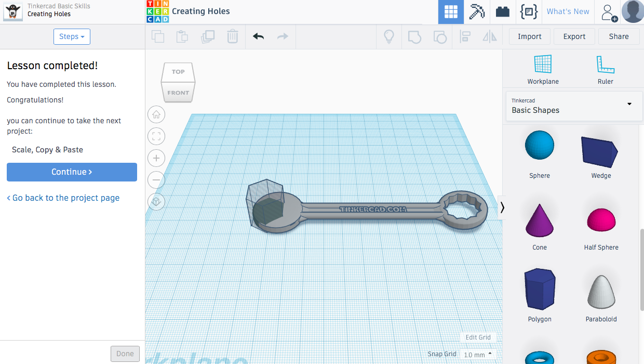Click the Codeblocks icon in the header

[x=528, y=11]
